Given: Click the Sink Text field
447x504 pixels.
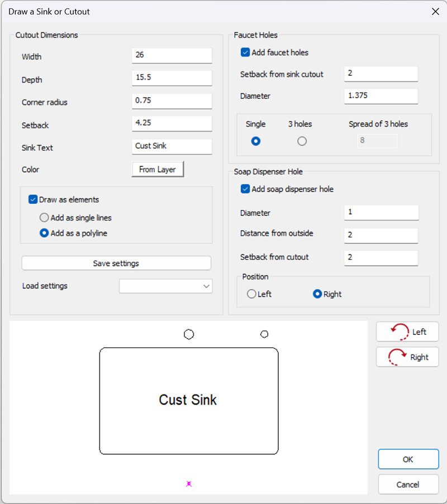Looking at the screenshot, I should coord(172,146).
